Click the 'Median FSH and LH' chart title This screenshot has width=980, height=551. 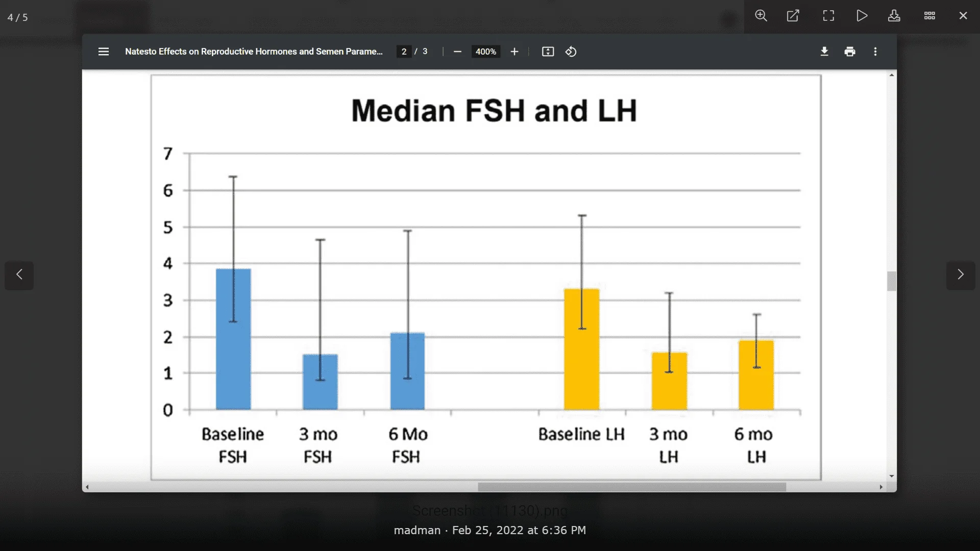click(x=494, y=111)
